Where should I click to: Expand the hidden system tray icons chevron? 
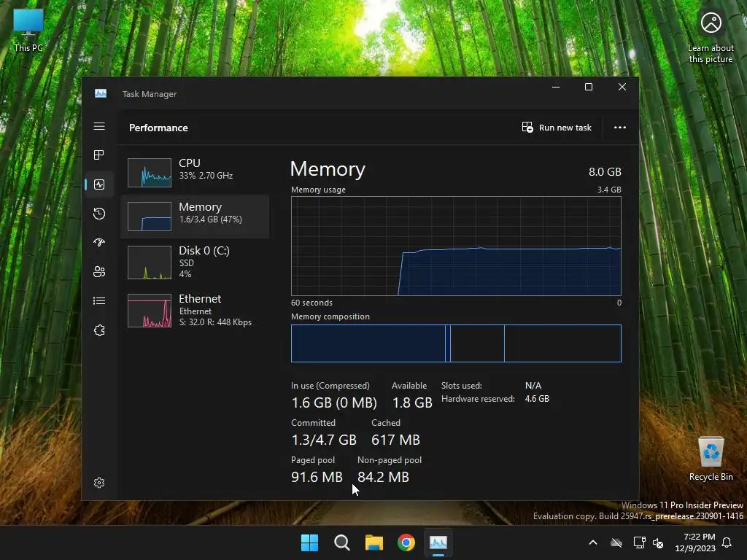[593, 542]
